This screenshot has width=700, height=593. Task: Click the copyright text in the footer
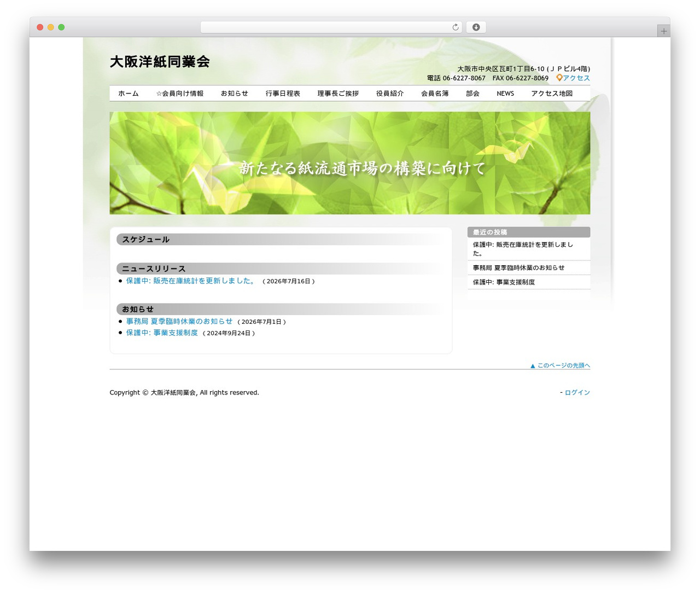(x=184, y=392)
